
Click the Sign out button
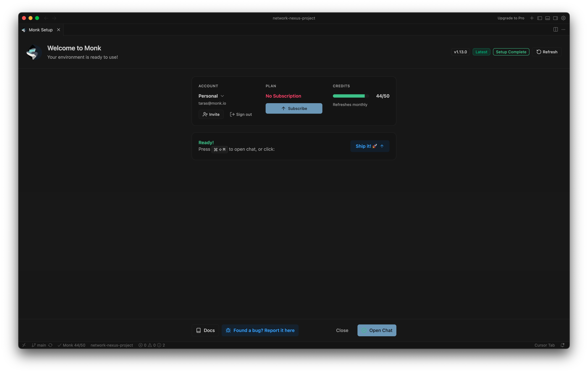coord(241,114)
